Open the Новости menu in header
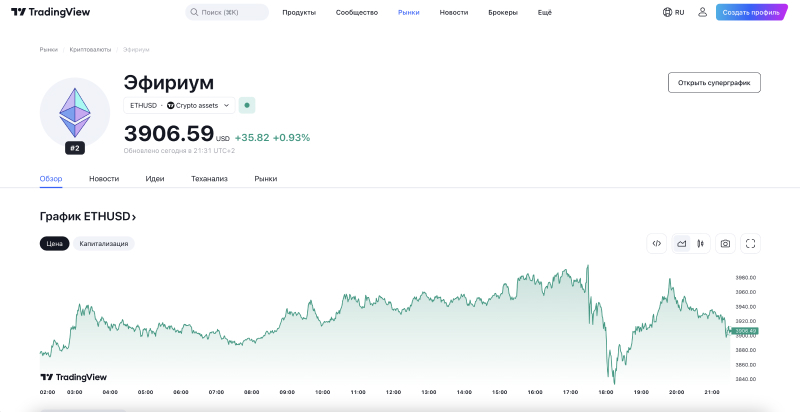Image resolution: width=800 pixels, height=412 pixels. click(x=454, y=12)
